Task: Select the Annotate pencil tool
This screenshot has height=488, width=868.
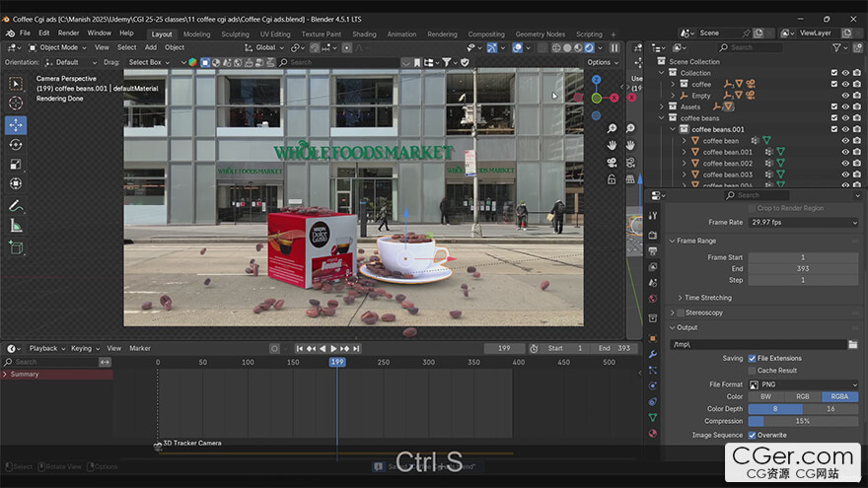Action: point(16,206)
